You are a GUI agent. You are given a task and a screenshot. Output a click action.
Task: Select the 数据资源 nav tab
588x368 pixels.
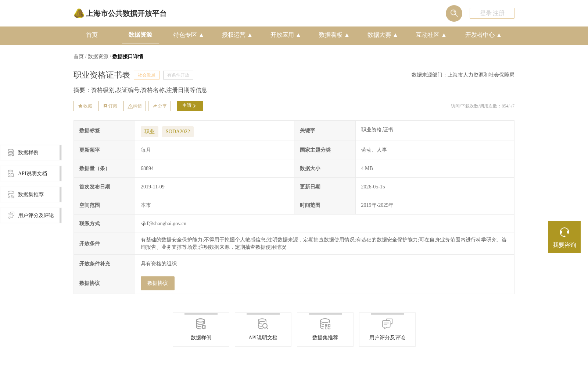click(x=140, y=35)
